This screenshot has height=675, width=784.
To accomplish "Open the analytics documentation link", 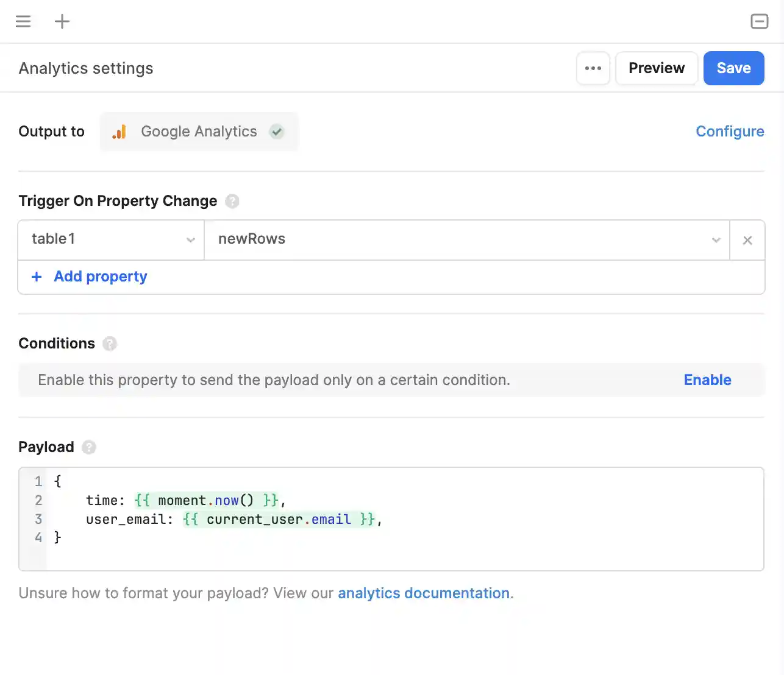I will (x=424, y=593).
